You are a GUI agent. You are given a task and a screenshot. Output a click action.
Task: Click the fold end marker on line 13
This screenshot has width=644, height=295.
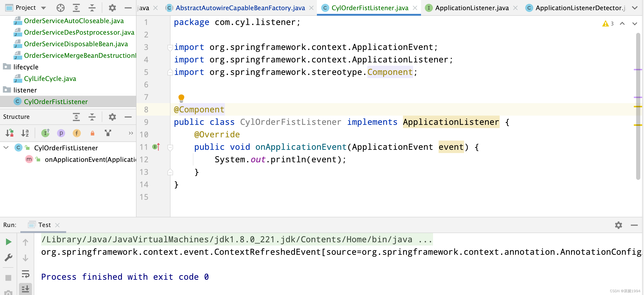pyautogui.click(x=170, y=172)
